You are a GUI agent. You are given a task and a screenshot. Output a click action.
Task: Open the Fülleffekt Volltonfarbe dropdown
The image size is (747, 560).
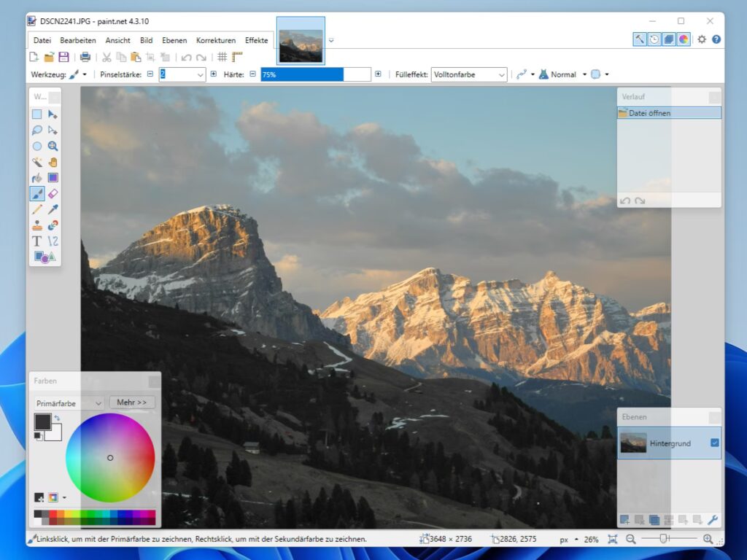click(469, 74)
